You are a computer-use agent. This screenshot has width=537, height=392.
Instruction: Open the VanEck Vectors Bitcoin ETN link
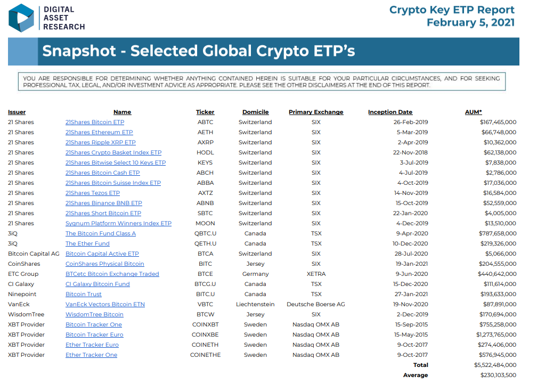point(105,304)
